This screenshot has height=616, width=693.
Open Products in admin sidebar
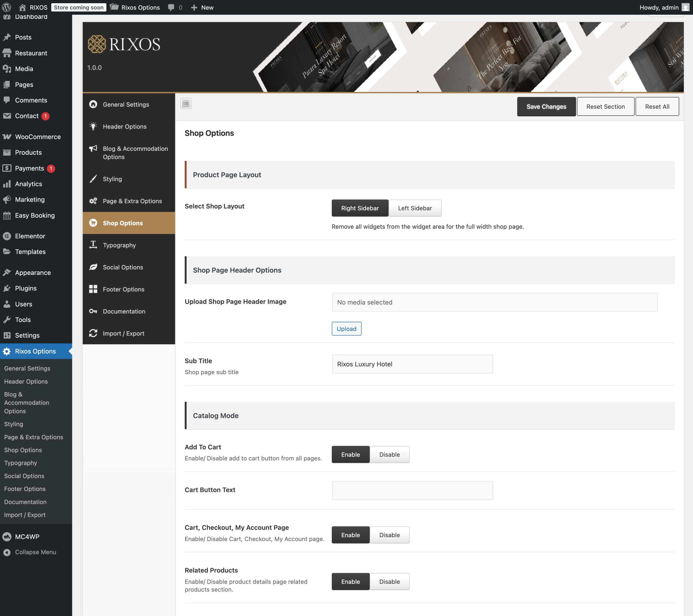point(36,153)
